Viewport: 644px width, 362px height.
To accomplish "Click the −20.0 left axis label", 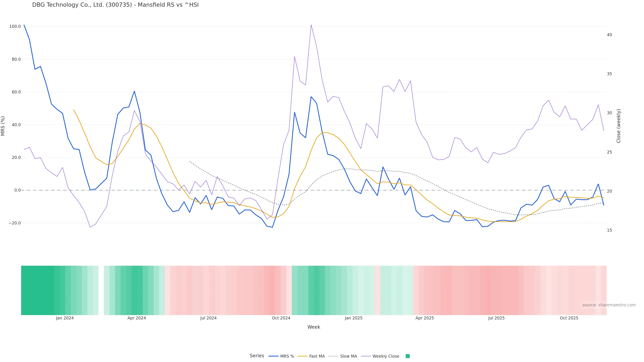I will click(x=14, y=223).
